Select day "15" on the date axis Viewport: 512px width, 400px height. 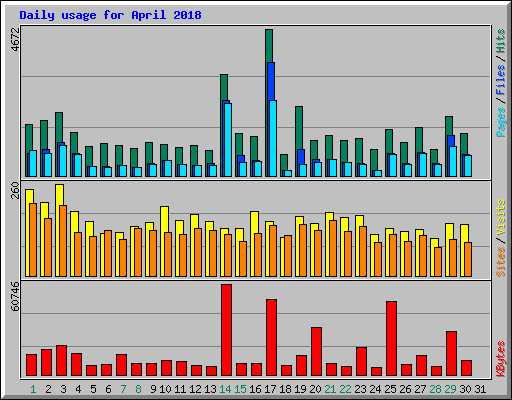pyautogui.click(x=240, y=389)
